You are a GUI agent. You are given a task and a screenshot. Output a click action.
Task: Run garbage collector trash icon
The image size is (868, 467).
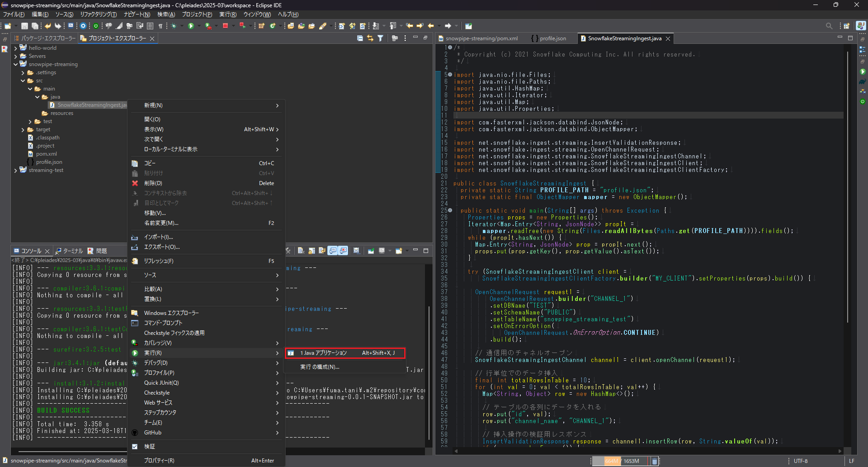click(654, 461)
